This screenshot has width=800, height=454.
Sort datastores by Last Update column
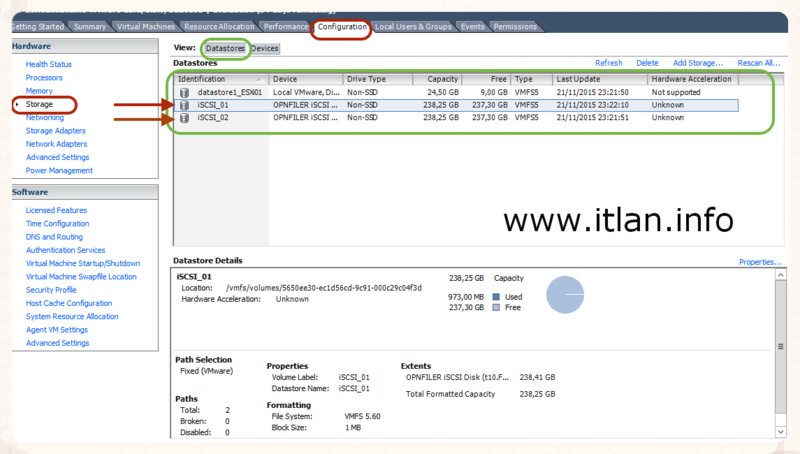tap(600, 79)
